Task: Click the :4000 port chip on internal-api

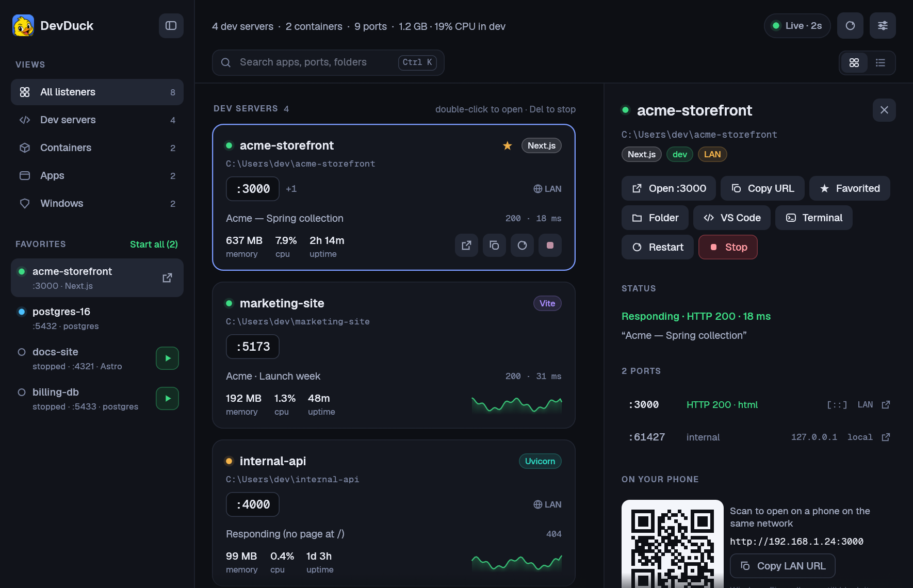Action: tap(253, 504)
